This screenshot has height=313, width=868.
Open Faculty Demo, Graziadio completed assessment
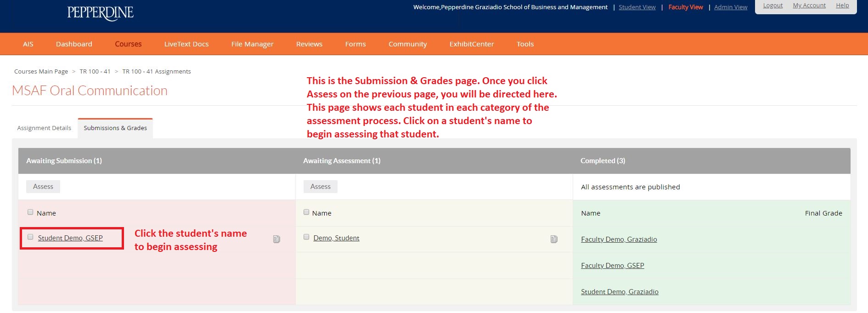coord(619,239)
